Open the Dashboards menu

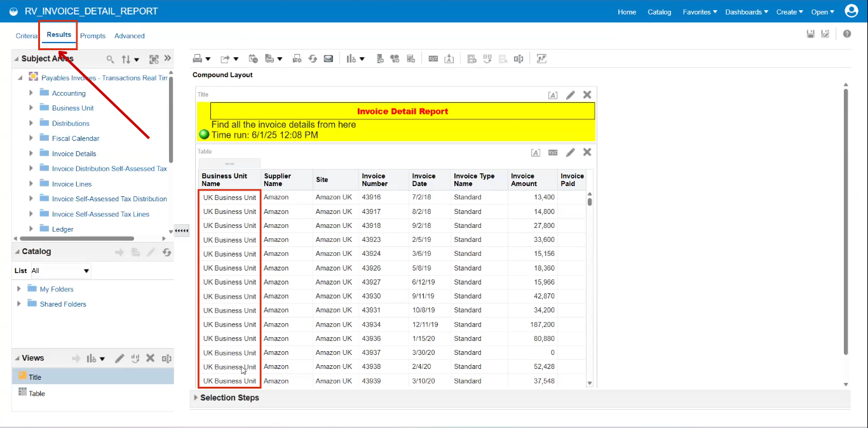coord(746,11)
